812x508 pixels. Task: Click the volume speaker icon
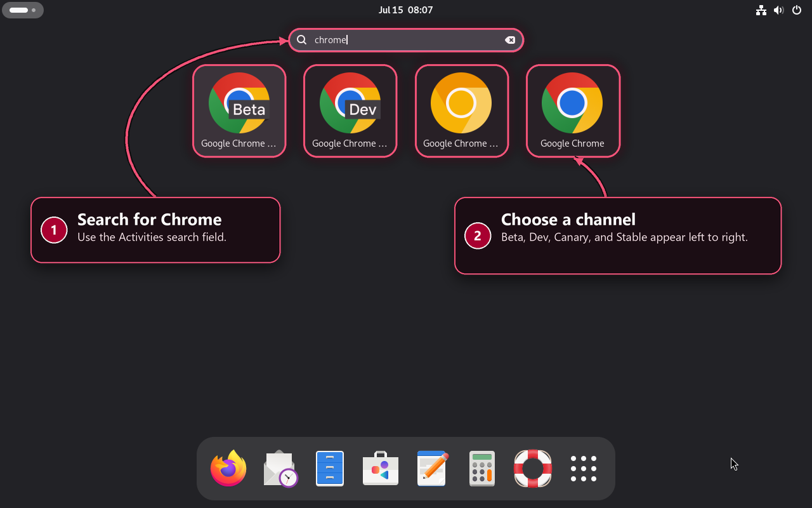click(x=779, y=10)
